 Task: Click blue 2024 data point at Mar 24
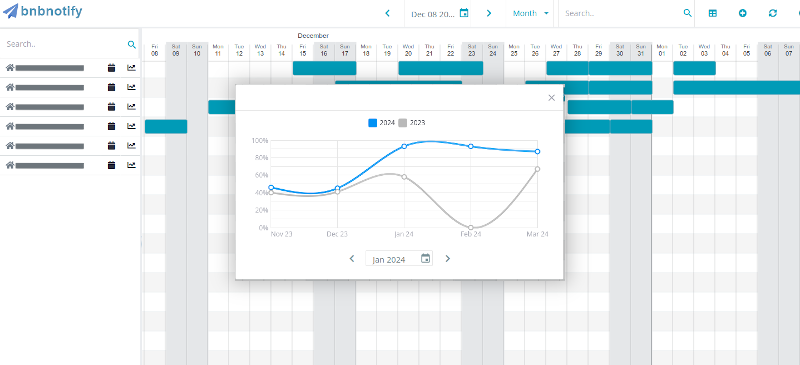coord(537,152)
